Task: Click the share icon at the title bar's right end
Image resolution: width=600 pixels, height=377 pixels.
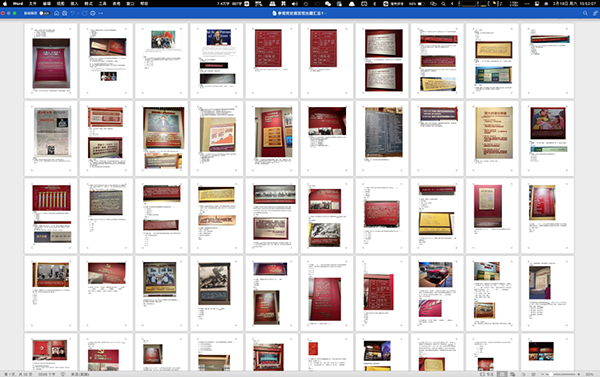Action: coord(595,13)
